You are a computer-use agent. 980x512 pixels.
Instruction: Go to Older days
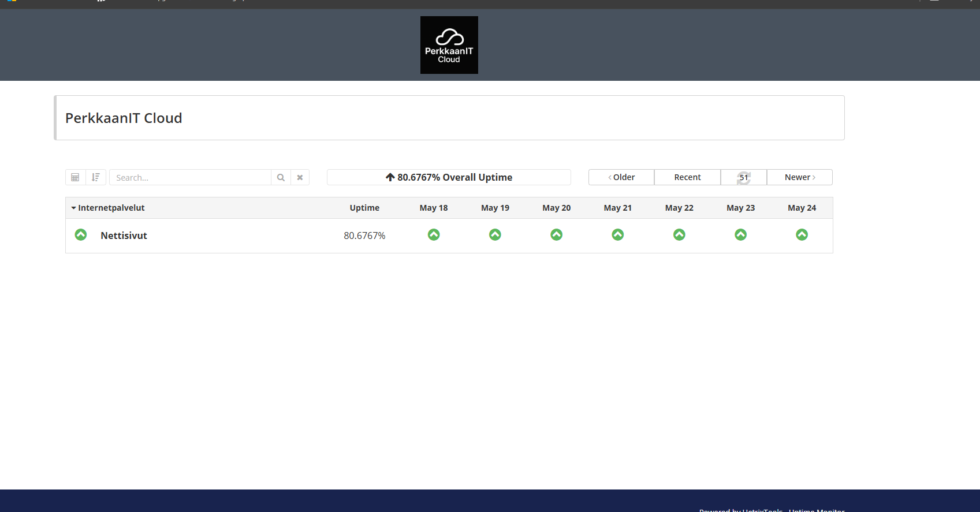[x=621, y=177]
